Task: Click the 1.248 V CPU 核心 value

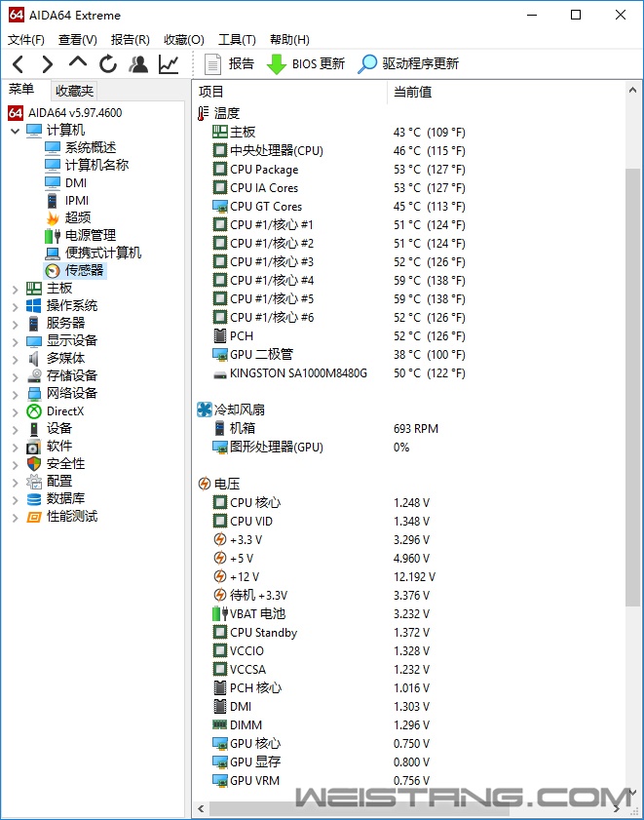Action: pos(411,503)
